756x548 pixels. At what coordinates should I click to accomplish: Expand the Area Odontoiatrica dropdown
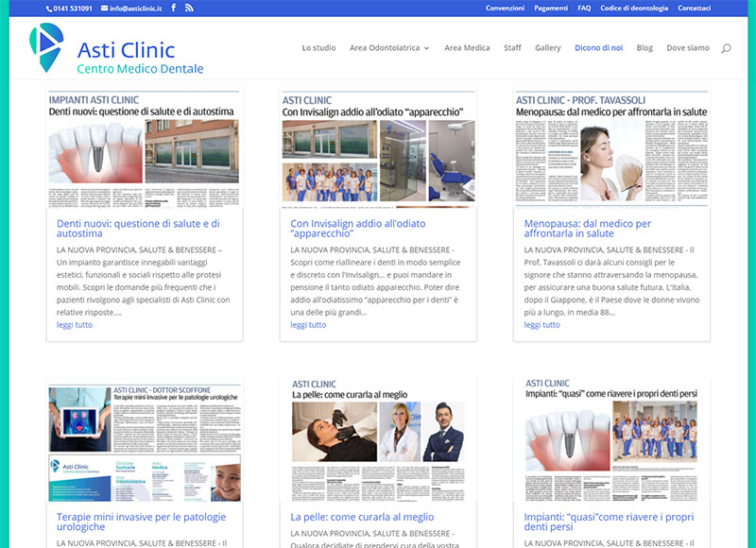click(x=389, y=48)
